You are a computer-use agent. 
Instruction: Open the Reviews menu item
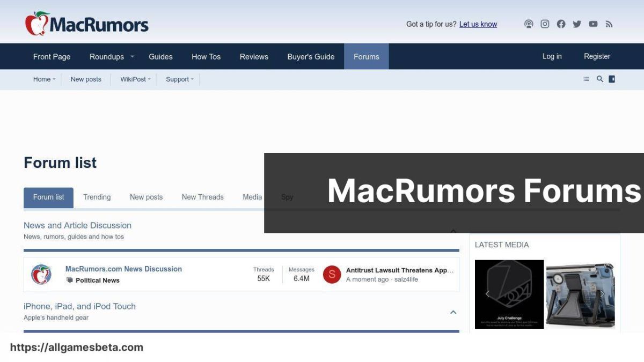[x=254, y=56]
